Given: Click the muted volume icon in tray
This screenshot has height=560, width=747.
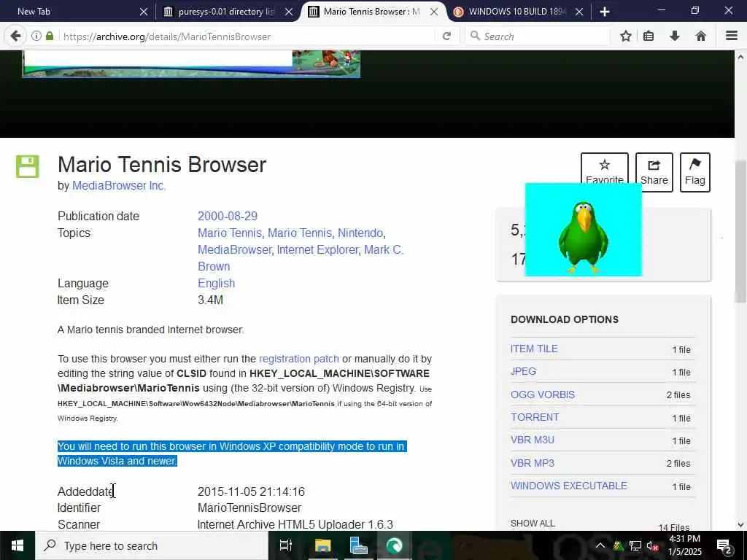Looking at the screenshot, I should pos(652,545).
